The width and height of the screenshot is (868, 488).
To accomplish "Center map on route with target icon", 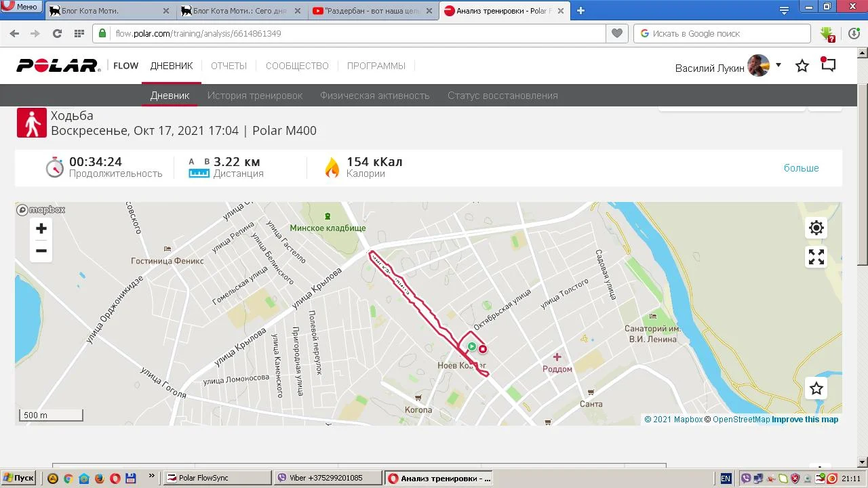I will coord(816,228).
